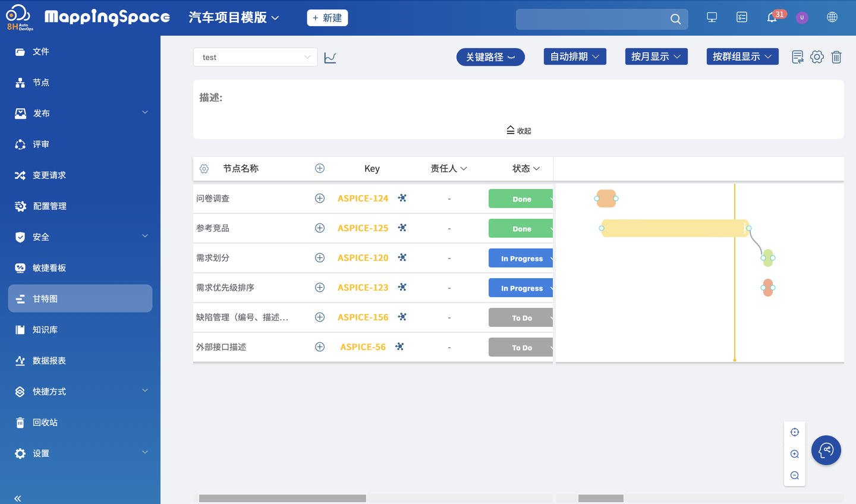The width and height of the screenshot is (856, 504).
Task: Open 按群组显示 dropdown
Action: click(742, 56)
